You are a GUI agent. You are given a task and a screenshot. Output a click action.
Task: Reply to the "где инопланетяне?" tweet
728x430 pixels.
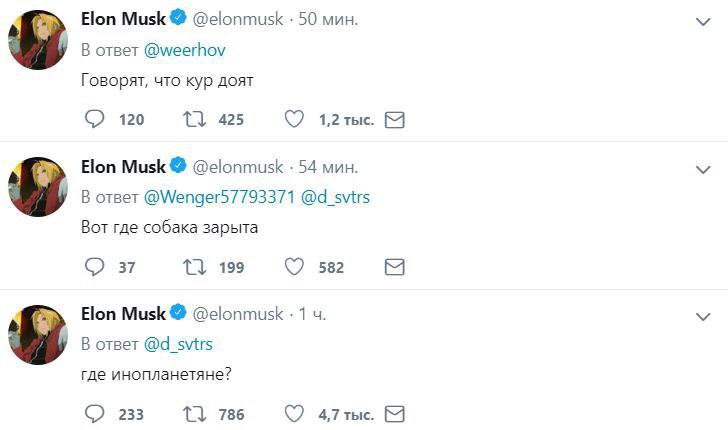(95, 414)
